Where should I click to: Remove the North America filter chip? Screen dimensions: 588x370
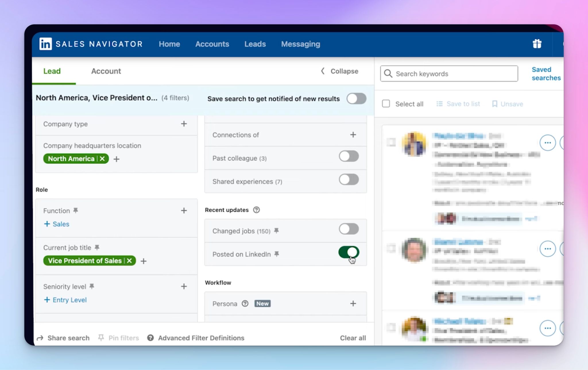tap(102, 159)
